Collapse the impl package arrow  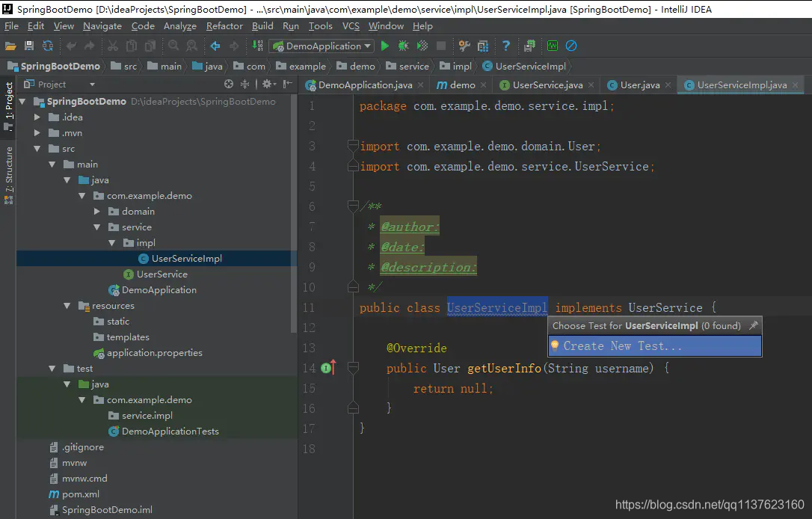tap(112, 243)
